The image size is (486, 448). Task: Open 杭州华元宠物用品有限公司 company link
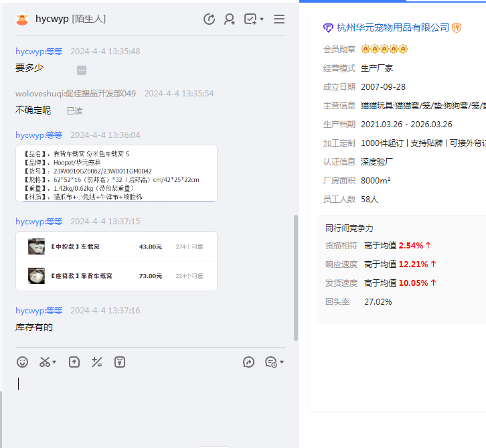click(x=392, y=27)
